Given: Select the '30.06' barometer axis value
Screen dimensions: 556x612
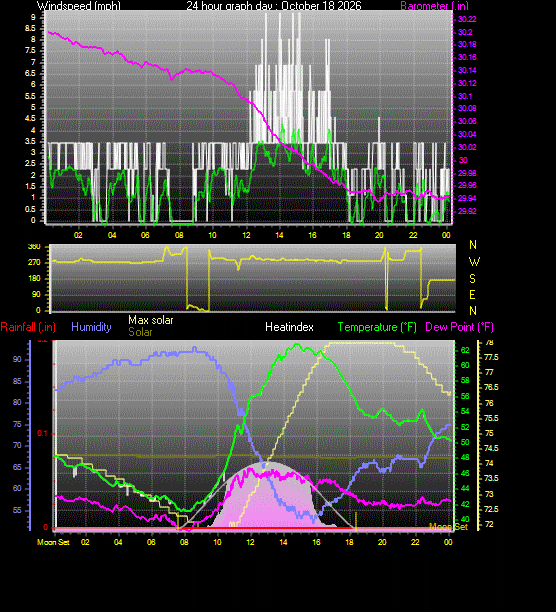Looking at the screenshot, I should pos(467,121).
